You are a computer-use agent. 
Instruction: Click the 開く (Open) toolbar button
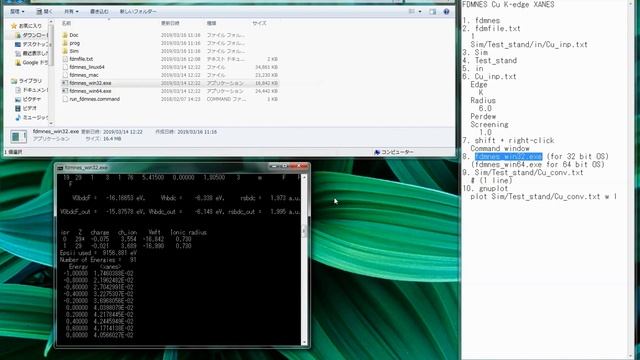point(44,11)
